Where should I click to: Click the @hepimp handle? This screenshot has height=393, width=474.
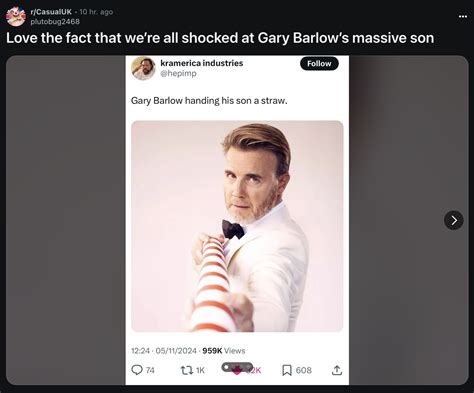[x=178, y=73]
